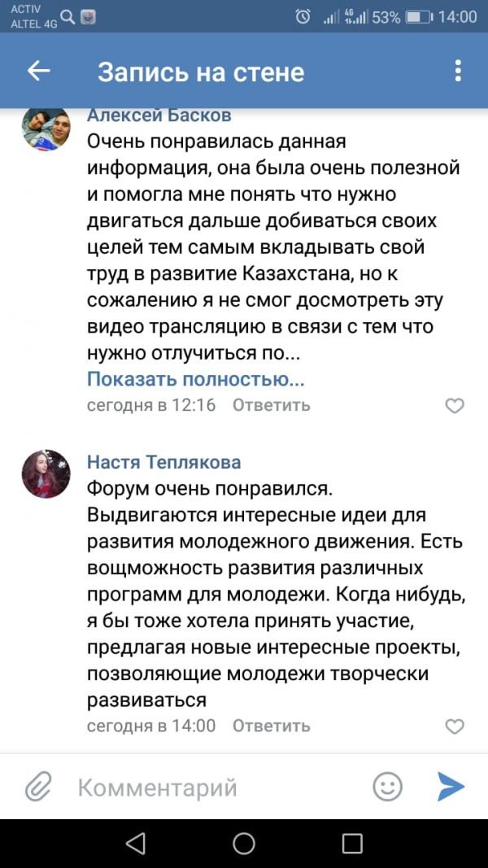Screen dimensions: 488x868
Task: Tap the paperclip attachment icon
Action: point(37,787)
